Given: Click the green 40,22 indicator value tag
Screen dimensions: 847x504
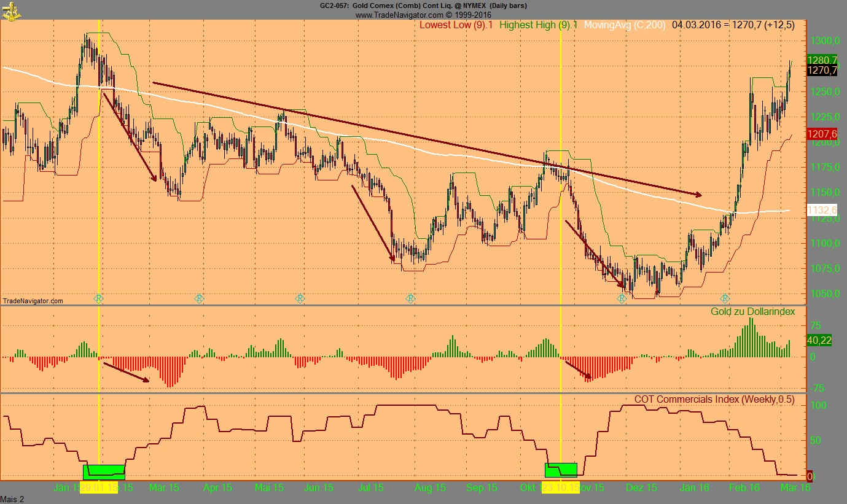Looking at the screenshot, I should click(819, 340).
